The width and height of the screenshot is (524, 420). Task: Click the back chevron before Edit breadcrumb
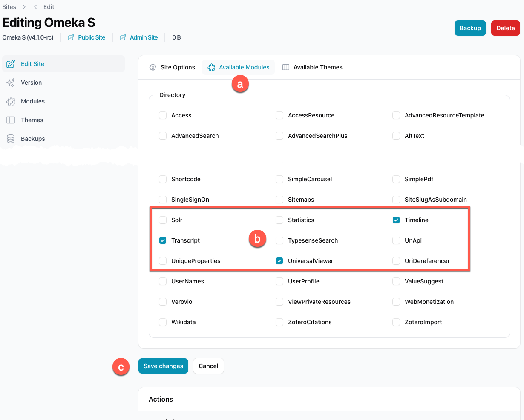tap(35, 7)
